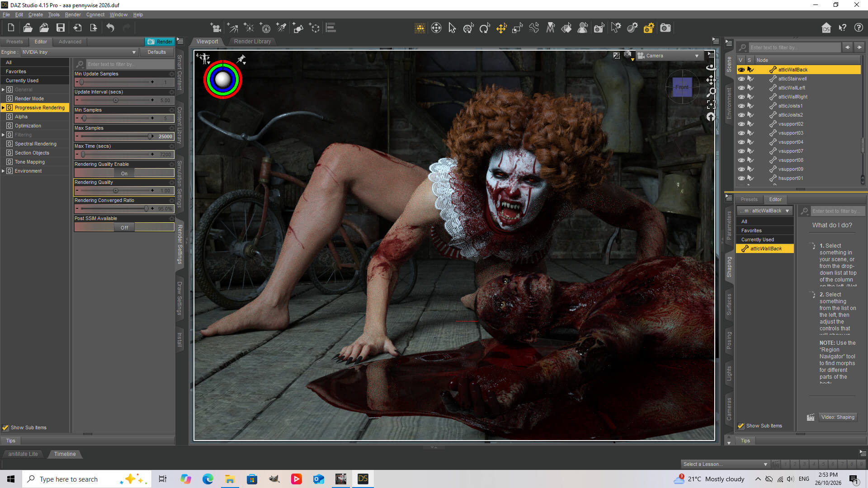Open the Advanced tab in Render Settings
The width and height of the screenshot is (868, 488).
[70, 42]
